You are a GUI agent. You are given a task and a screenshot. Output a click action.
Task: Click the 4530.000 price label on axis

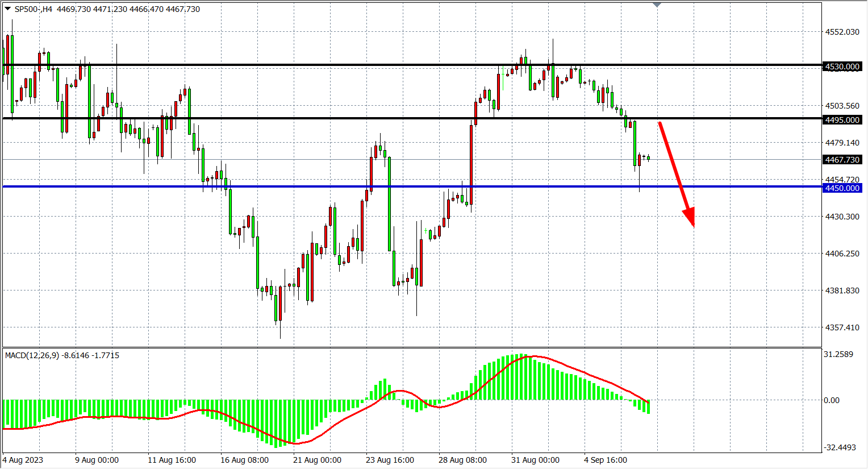(x=842, y=67)
